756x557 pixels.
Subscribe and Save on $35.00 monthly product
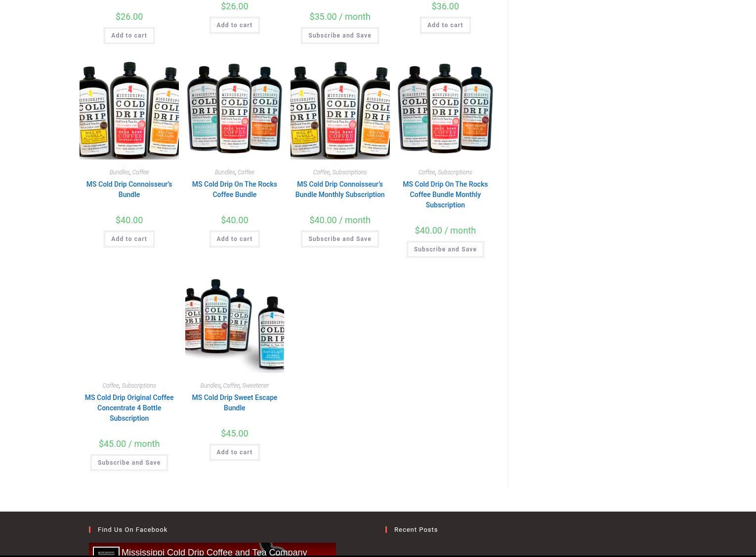[340, 36]
